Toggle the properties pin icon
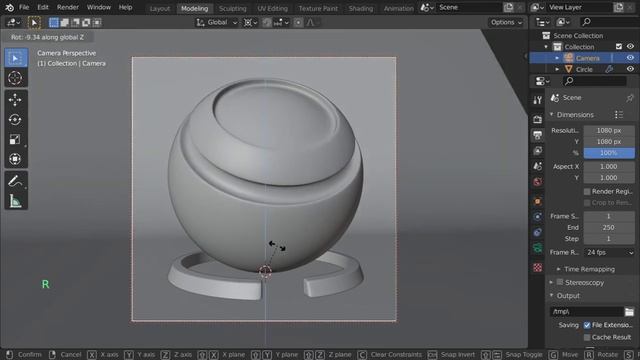This screenshot has width=640, height=360. point(629,98)
